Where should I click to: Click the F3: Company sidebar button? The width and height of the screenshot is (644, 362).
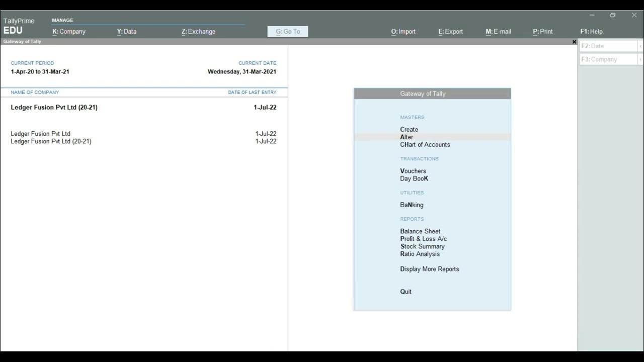click(609, 59)
